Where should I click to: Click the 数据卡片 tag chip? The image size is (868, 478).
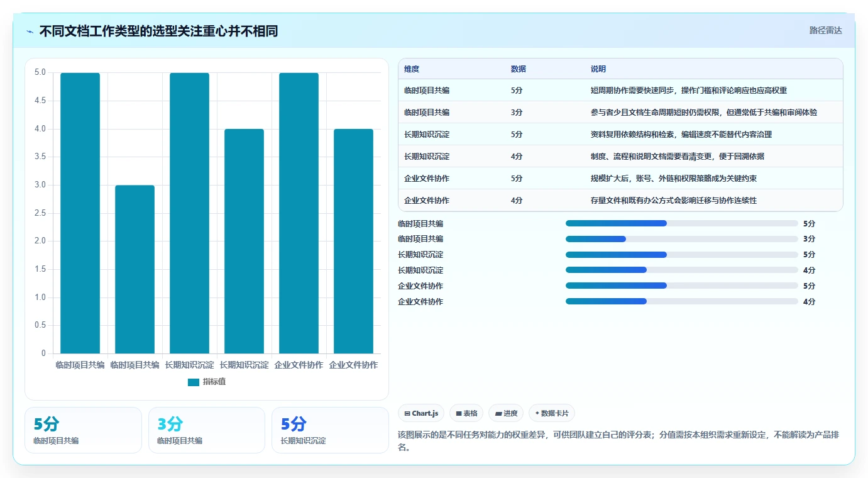552,413
